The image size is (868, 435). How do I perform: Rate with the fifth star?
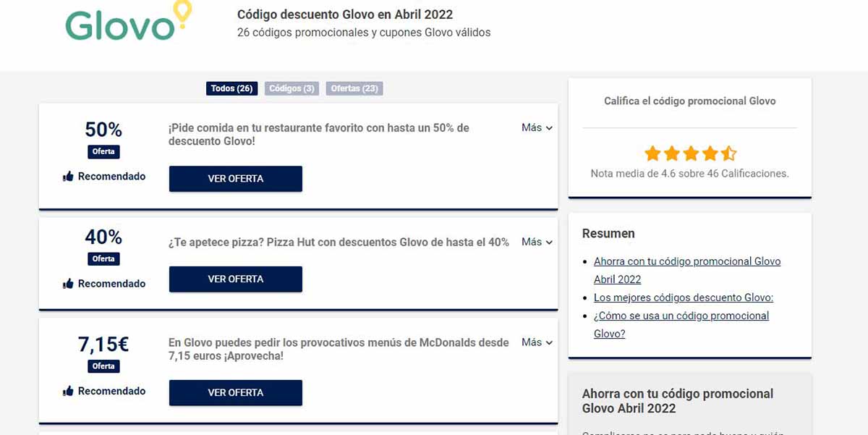coord(728,153)
